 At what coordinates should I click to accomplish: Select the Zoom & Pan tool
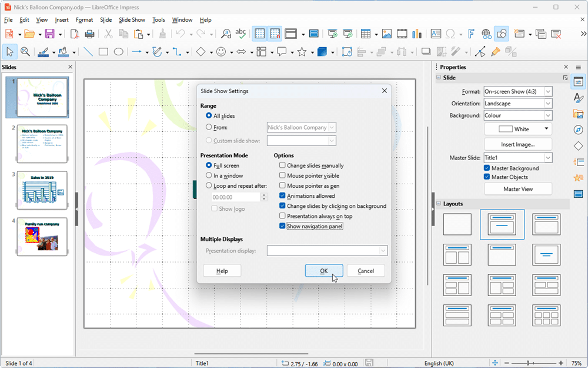tap(26, 52)
